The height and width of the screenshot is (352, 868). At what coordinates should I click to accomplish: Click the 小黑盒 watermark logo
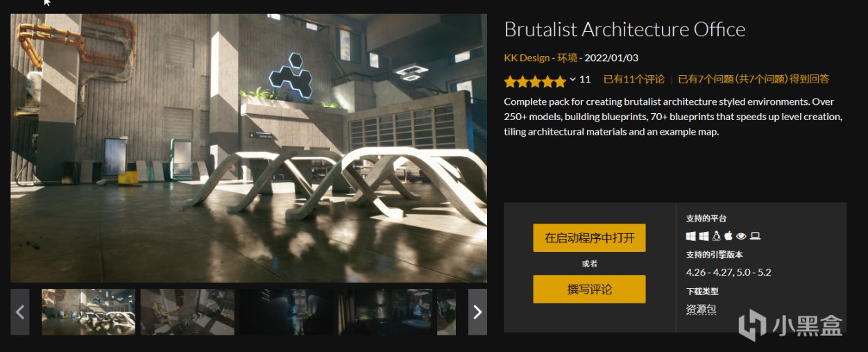tap(790, 325)
